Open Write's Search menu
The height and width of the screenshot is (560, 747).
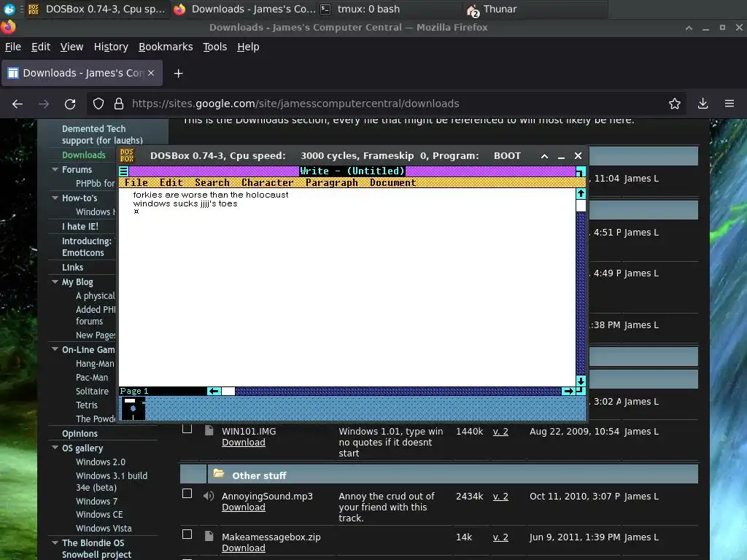(x=212, y=182)
